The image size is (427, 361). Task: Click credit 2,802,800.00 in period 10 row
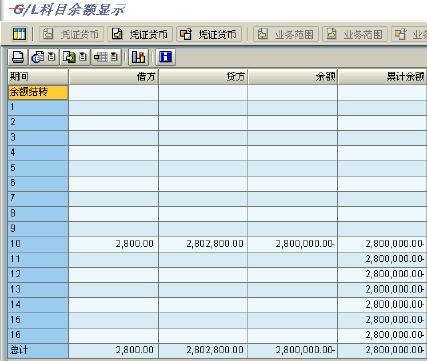coord(215,244)
